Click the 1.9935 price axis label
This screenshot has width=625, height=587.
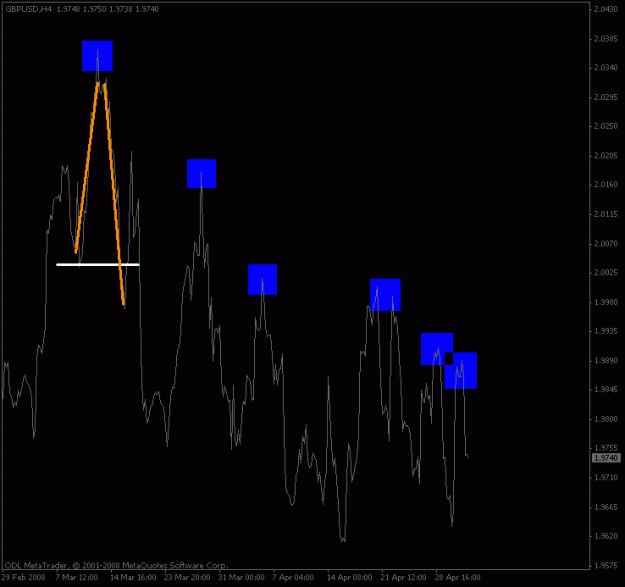[605, 331]
